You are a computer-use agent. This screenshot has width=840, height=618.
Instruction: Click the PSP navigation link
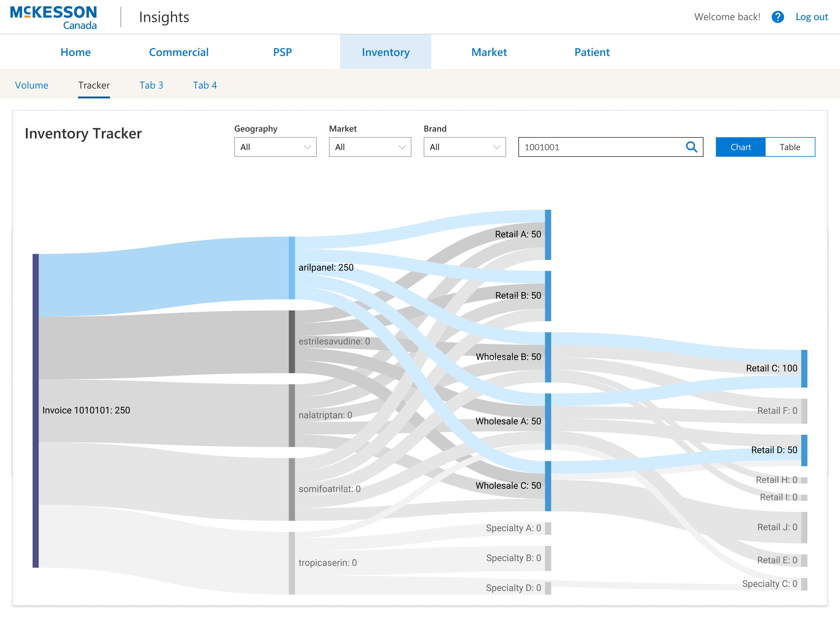pyautogui.click(x=282, y=52)
